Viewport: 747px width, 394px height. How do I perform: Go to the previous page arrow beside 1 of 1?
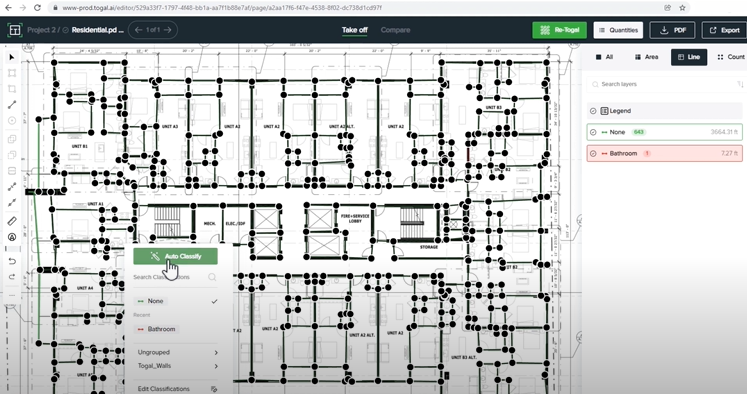(x=139, y=30)
